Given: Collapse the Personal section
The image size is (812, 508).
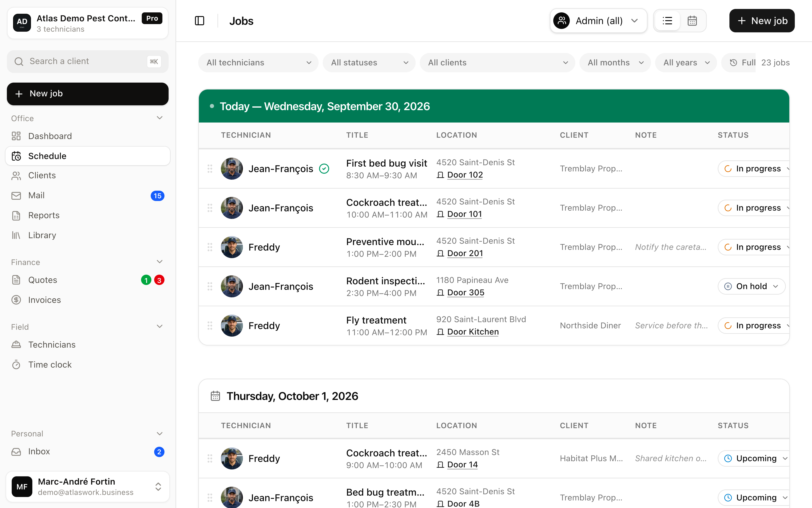Looking at the screenshot, I should click(159, 434).
